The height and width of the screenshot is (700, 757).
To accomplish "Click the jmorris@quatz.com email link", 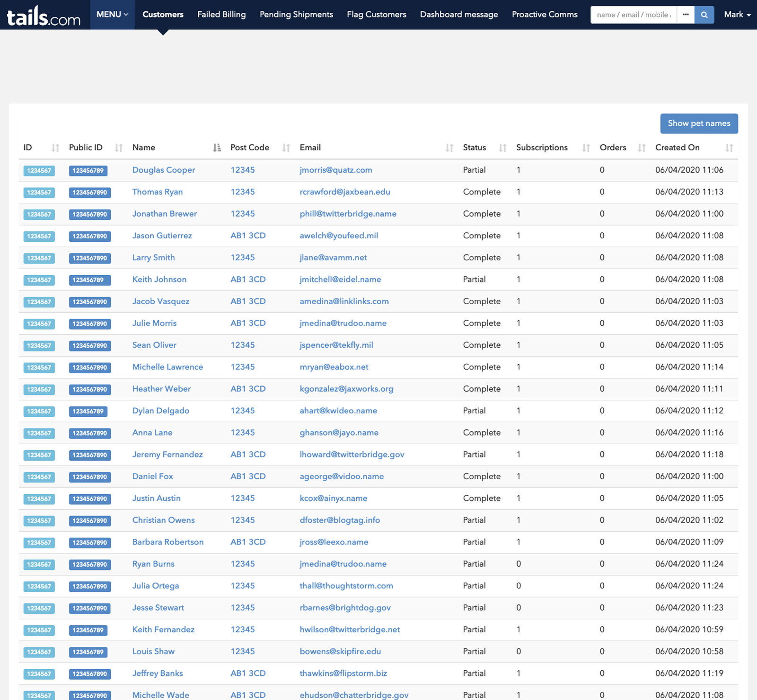I will tap(336, 170).
